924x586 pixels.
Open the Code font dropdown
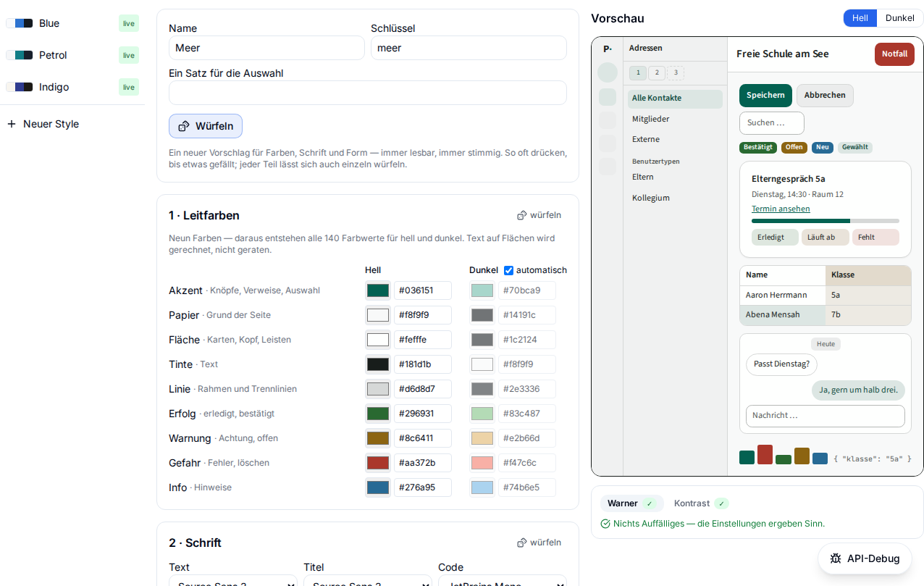[503, 580]
